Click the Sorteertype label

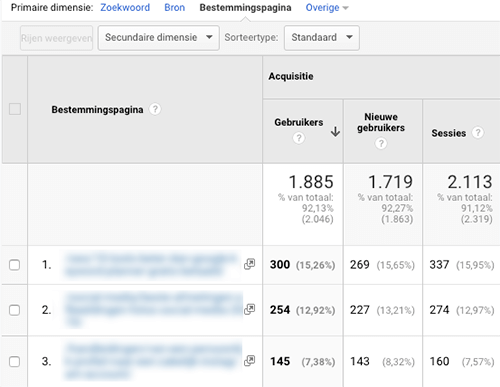[x=251, y=38]
